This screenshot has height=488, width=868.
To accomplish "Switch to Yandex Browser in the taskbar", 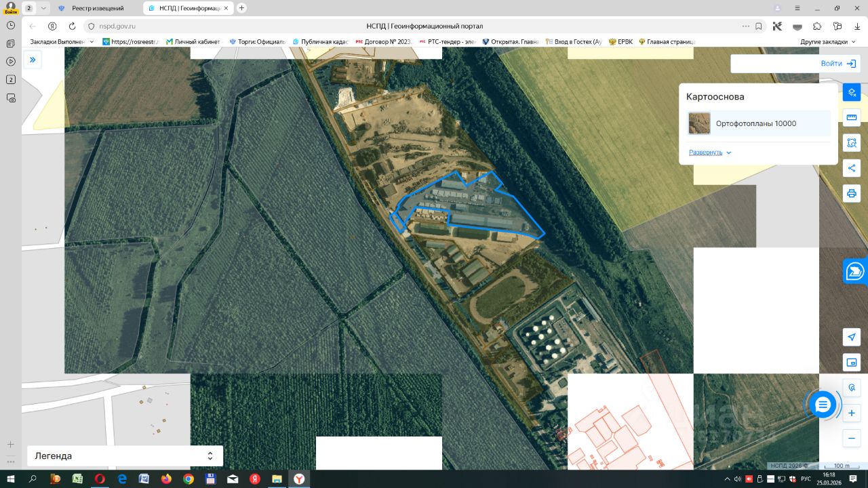I will (x=299, y=479).
